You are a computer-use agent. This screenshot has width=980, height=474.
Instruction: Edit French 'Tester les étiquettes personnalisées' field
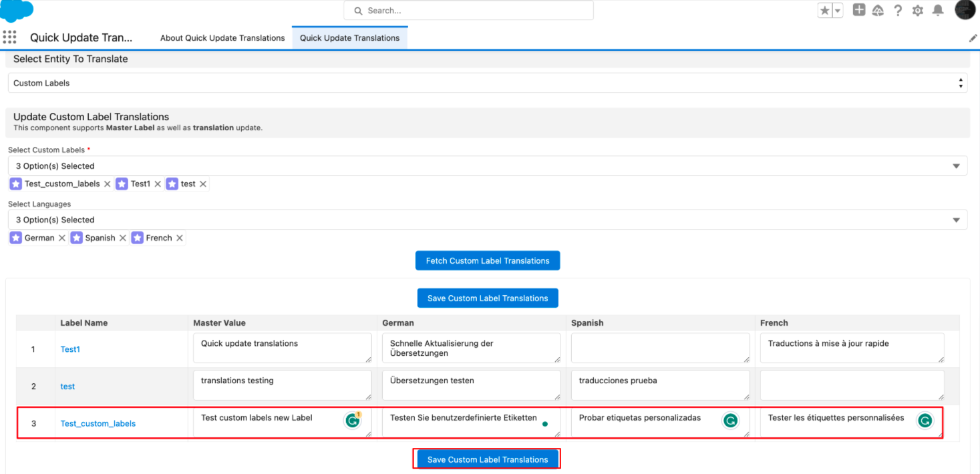click(x=852, y=423)
